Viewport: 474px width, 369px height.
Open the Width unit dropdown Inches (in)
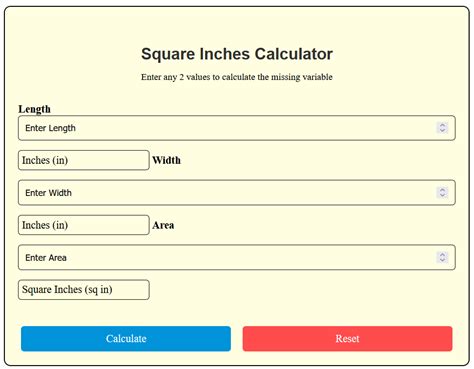click(x=84, y=225)
